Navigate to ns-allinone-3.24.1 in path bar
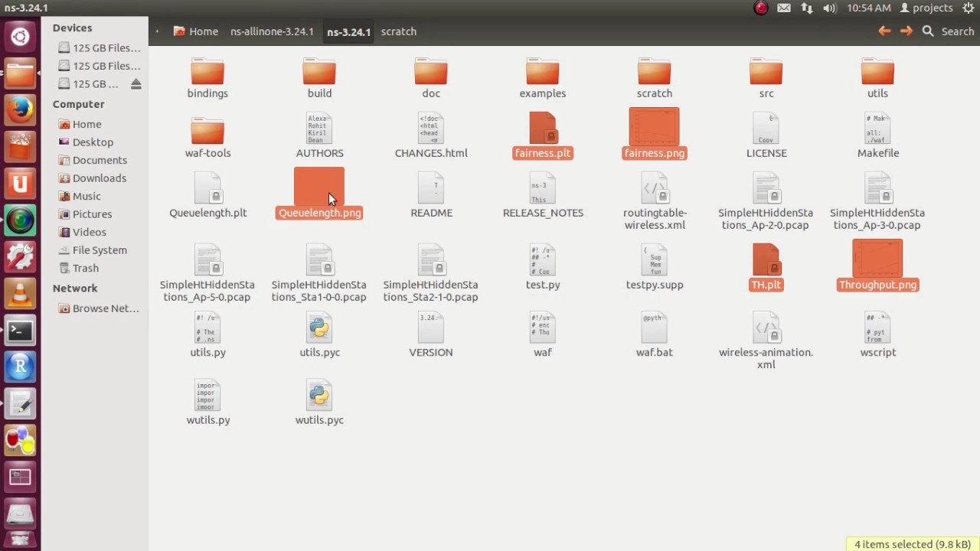 point(272,31)
